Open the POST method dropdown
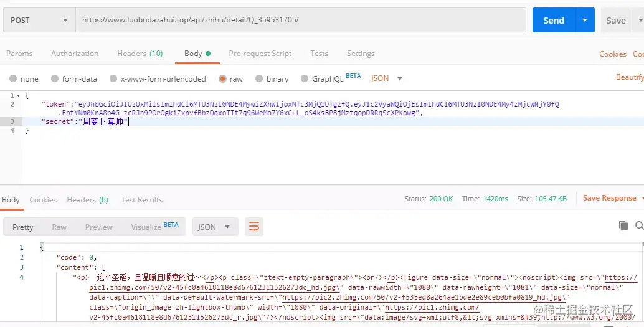 point(39,20)
